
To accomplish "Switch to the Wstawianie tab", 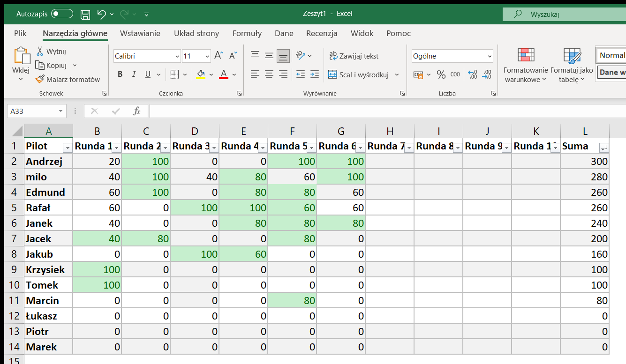I will [x=140, y=33].
